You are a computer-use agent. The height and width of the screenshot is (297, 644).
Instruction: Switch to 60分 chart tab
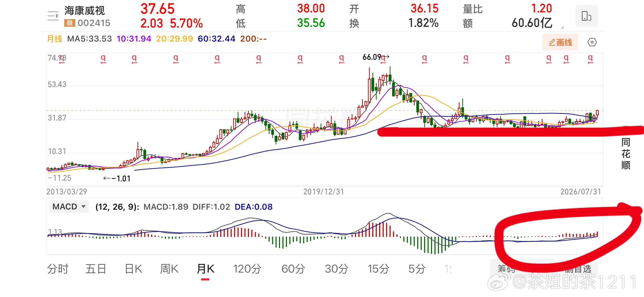pyautogui.click(x=293, y=269)
